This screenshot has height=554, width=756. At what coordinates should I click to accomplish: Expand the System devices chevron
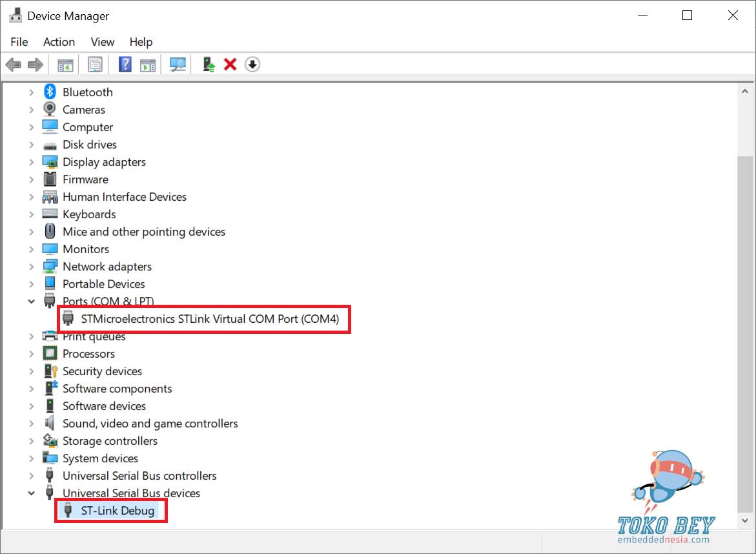tap(32, 458)
